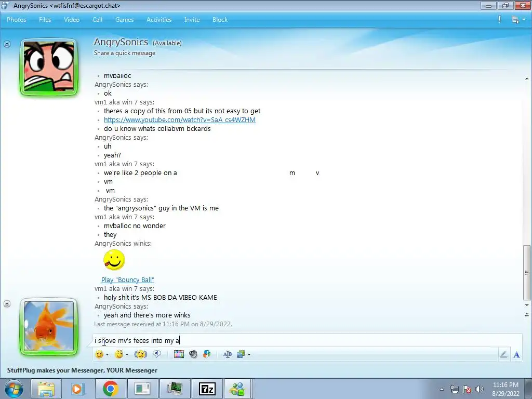Click Call in the top toolbar

(x=97, y=20)
